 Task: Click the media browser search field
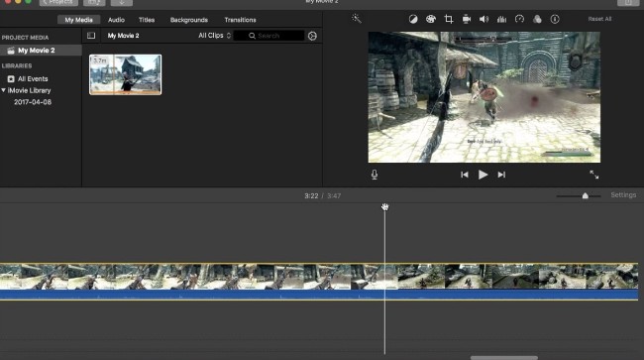click(268, 36)
